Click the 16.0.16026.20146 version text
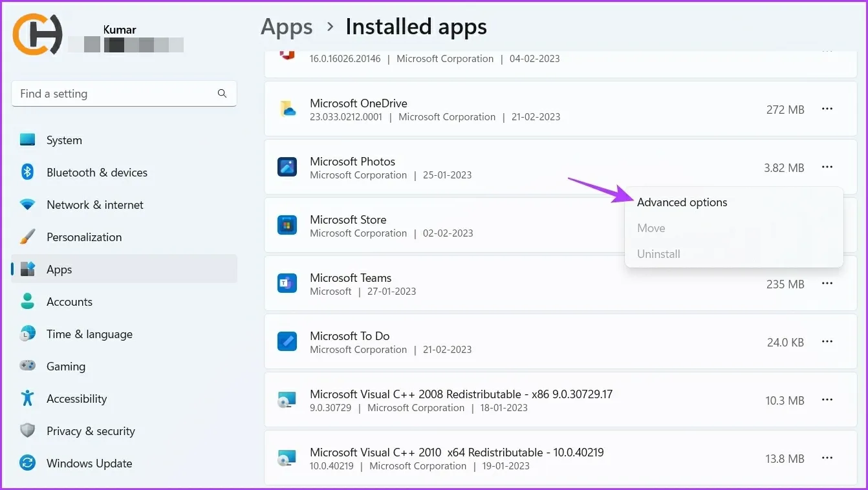The image size is (868, 490). (x=345, y=59)
